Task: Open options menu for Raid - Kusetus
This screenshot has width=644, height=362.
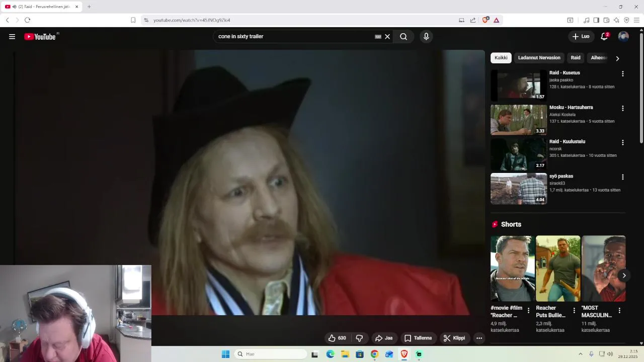Action: 622,73
